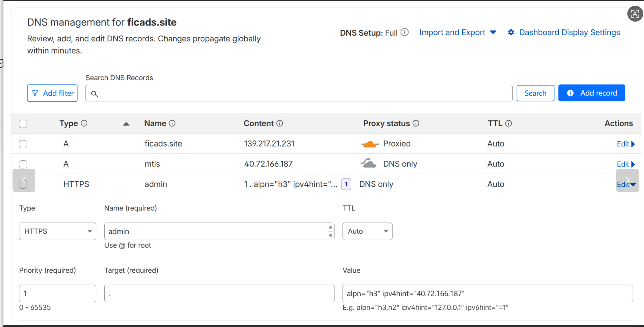Click DNS only text in mtls row
This screenshot has height=327, width=644.
(x=400, y=164)
